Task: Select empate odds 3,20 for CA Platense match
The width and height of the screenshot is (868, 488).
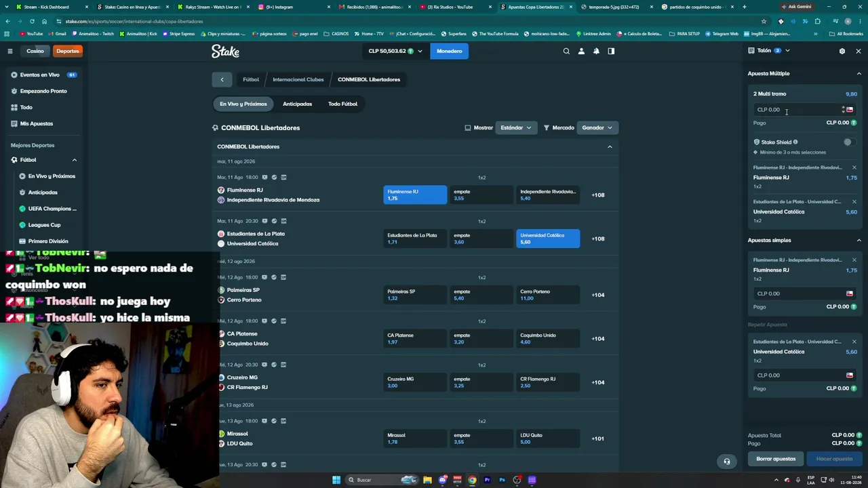Action: click(x=481, y=339)
